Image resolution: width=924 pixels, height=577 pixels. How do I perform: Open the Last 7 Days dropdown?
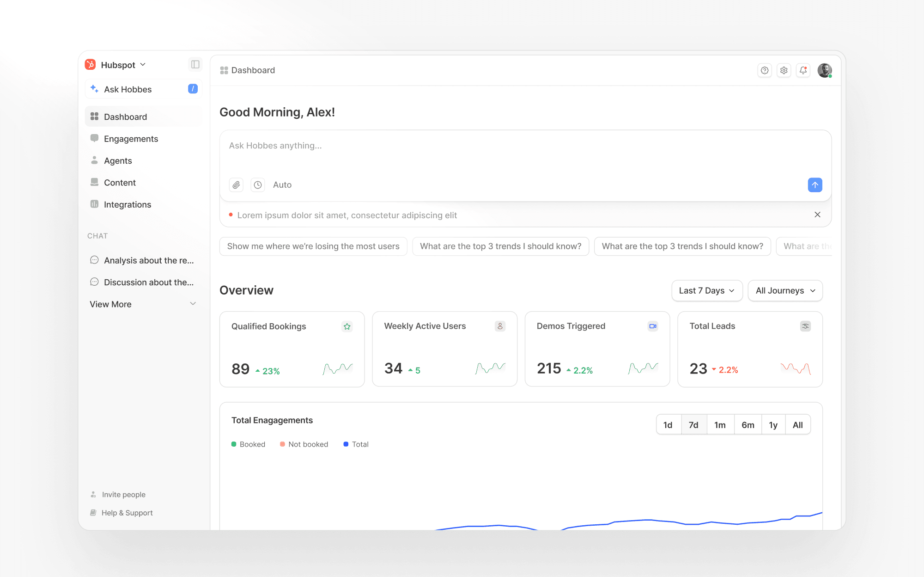click(x=706, y=290)
